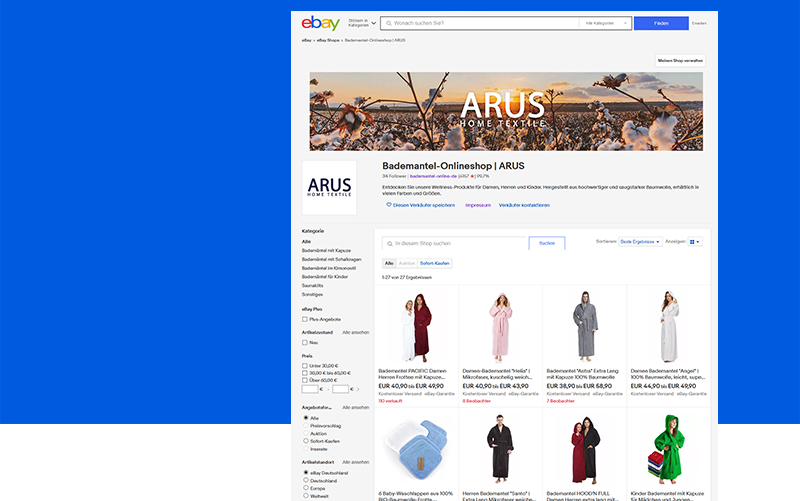
Task: Select the Europa location radio
Action: tap(306, 488)
